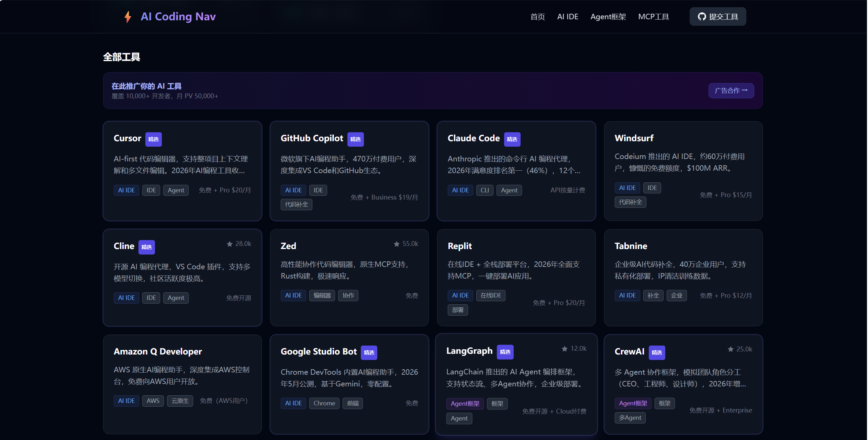Screen dimensions: 868x440
Task: Click the 全部工具 section heading
Action: click(122, 57)
